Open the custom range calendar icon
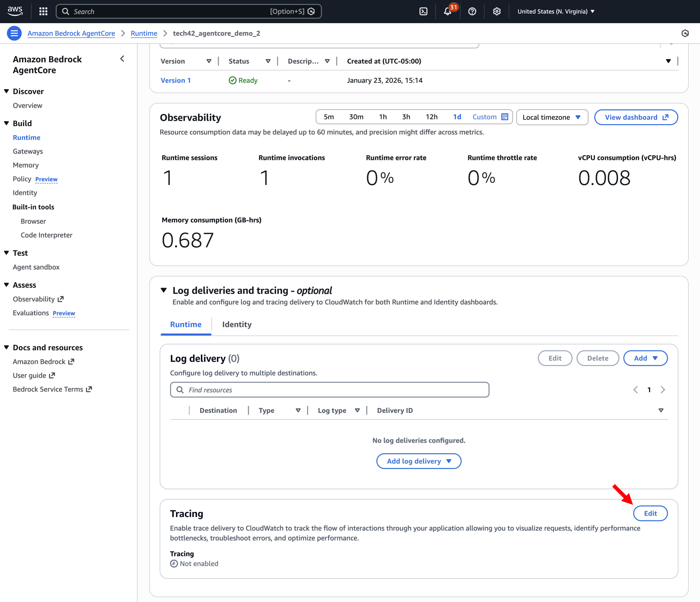The height and width of the screenshot is (602, 700). tap(505, 117)
